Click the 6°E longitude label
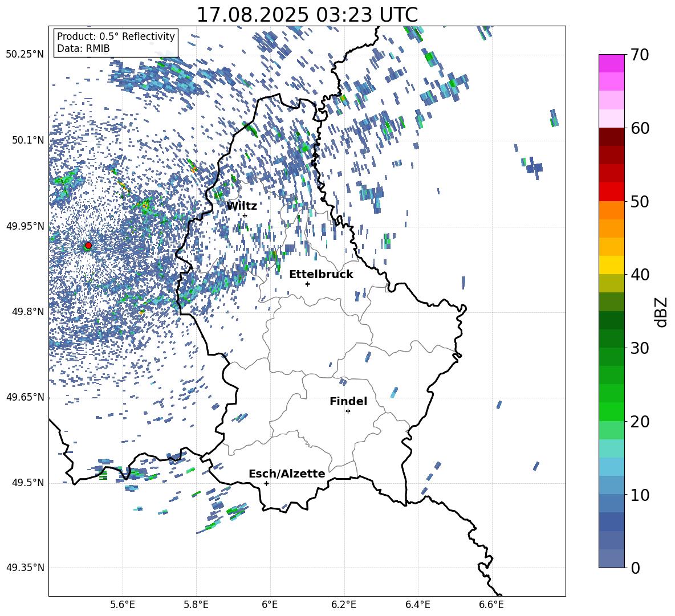Viewport: 675px width, 616px height. [x=270, y=605]
